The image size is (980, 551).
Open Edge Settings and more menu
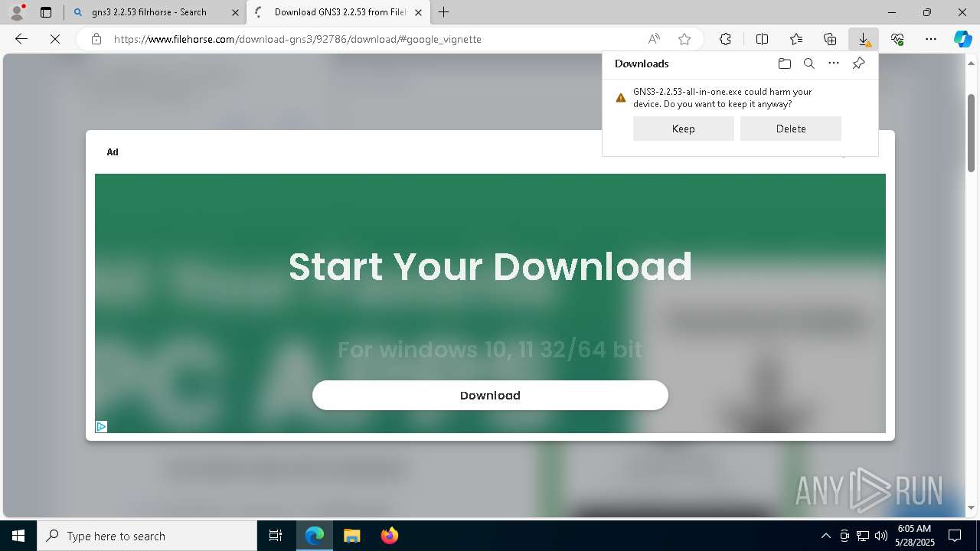[x=931, y=39]
